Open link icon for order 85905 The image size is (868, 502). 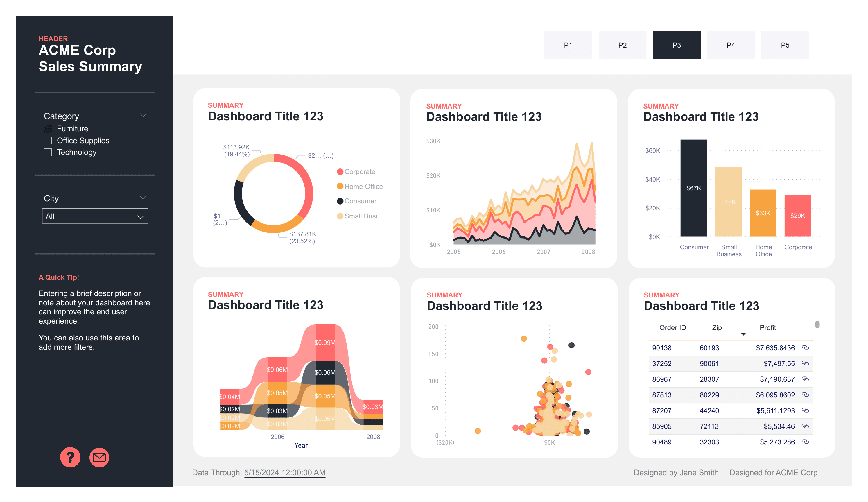pyautogui.click(x=805, y=426)
